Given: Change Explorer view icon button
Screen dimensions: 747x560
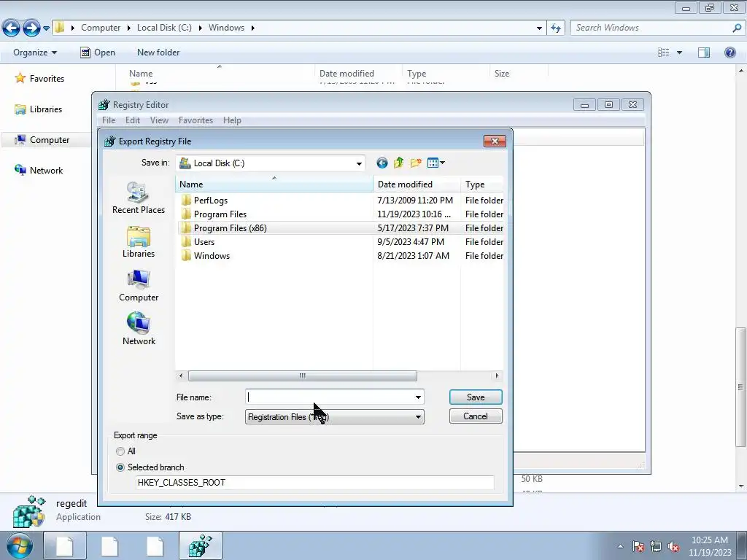Looking at the screenshot, I should click(664, 52).
